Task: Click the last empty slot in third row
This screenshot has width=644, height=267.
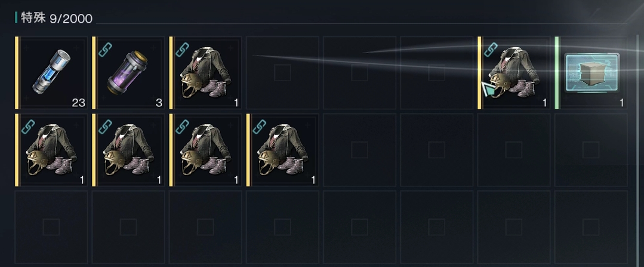Action: (591, 227)
